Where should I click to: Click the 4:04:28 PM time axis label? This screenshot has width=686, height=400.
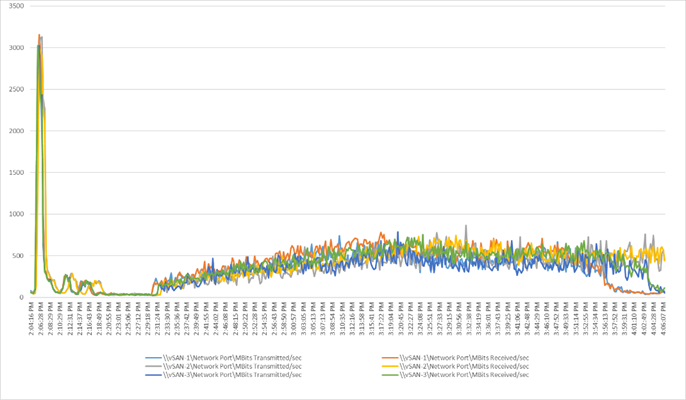(x=652, y=318)
